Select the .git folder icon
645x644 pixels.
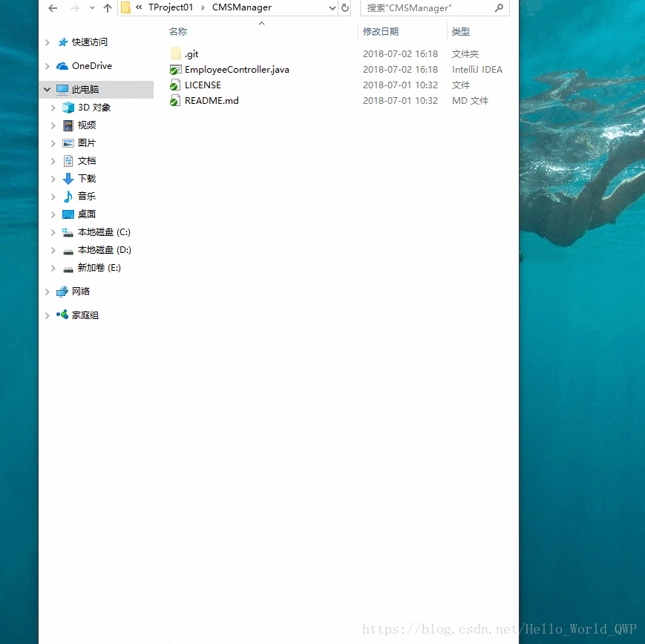tap(176, 53)
